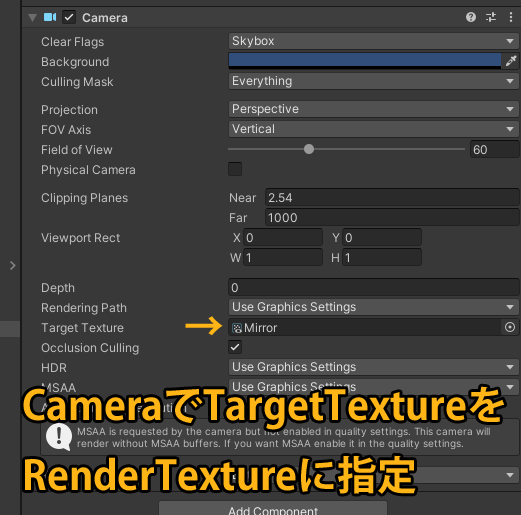The height and width of the screenshot is (515, 521).
Task: Click the Occlusion Culling label
Action: pos(90,348)
